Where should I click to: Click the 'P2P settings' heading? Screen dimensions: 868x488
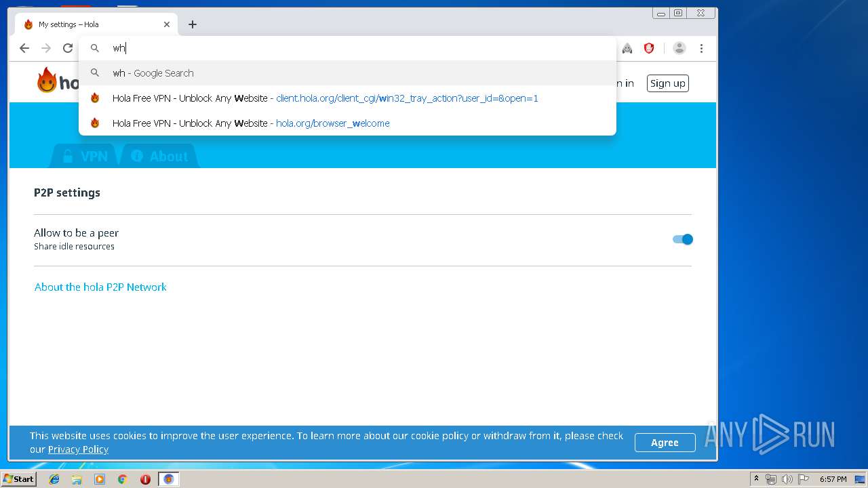pos(67,193)
